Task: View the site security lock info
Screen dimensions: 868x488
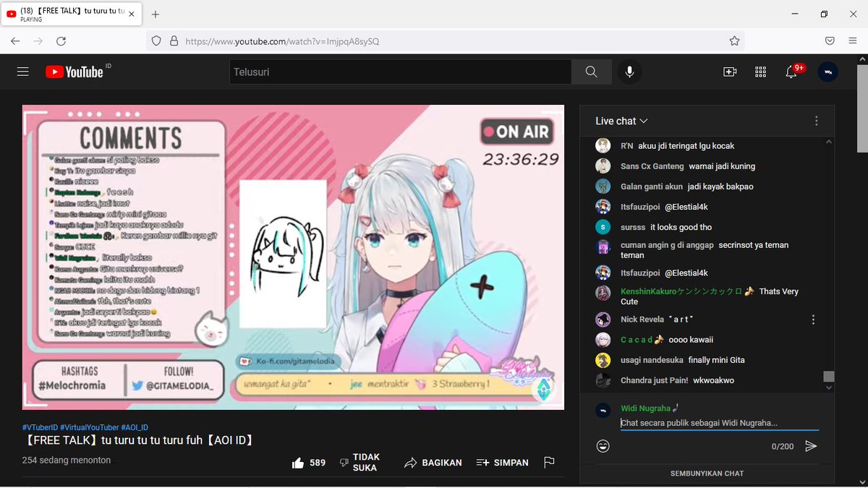Action: [x=173, y=41]
